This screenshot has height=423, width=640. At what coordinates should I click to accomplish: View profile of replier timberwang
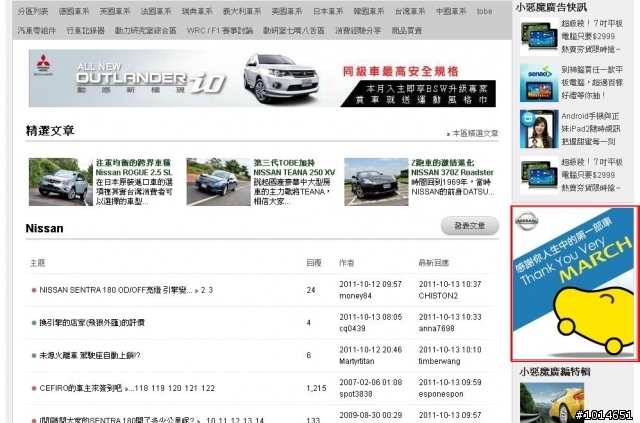[x=439, y=361]
